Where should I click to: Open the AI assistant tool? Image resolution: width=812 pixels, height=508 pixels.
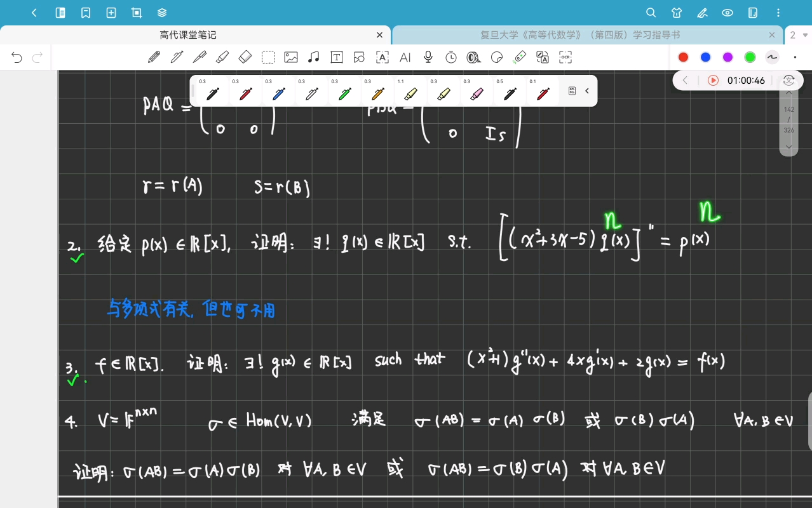[x=405, y=57]
